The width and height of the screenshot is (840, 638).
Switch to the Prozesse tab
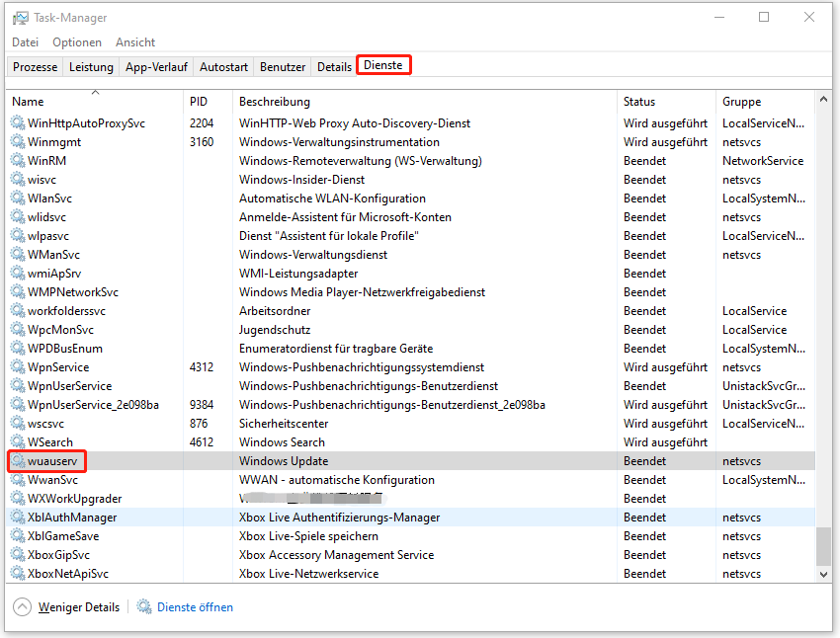tap(35, 67)
